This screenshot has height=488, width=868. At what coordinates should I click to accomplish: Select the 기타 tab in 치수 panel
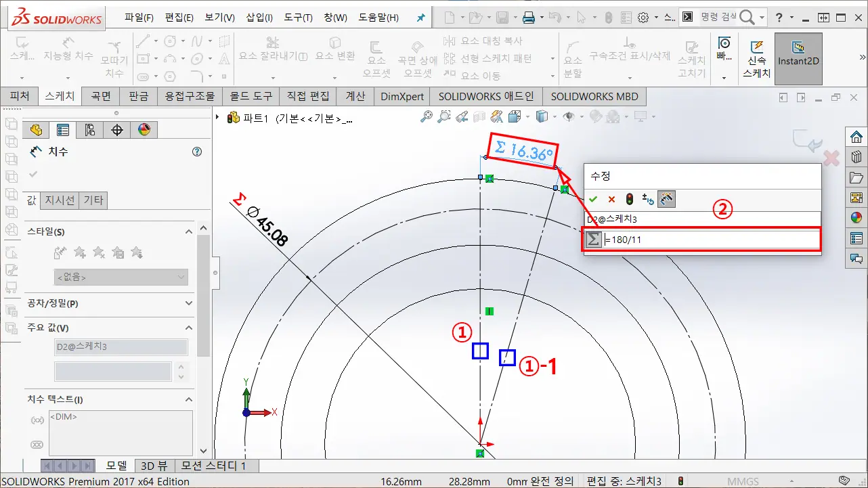pyautogui.click(x=93, y=200)
